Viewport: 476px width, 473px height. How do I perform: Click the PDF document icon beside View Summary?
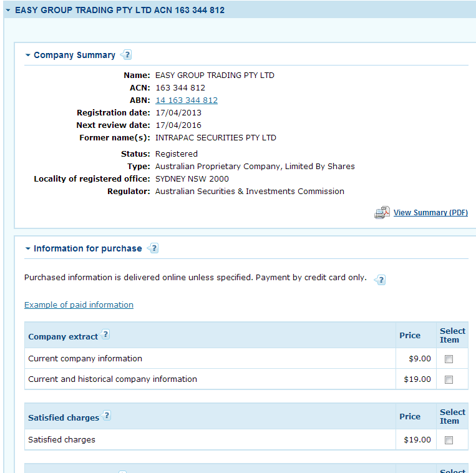click(x=382, y=213)
